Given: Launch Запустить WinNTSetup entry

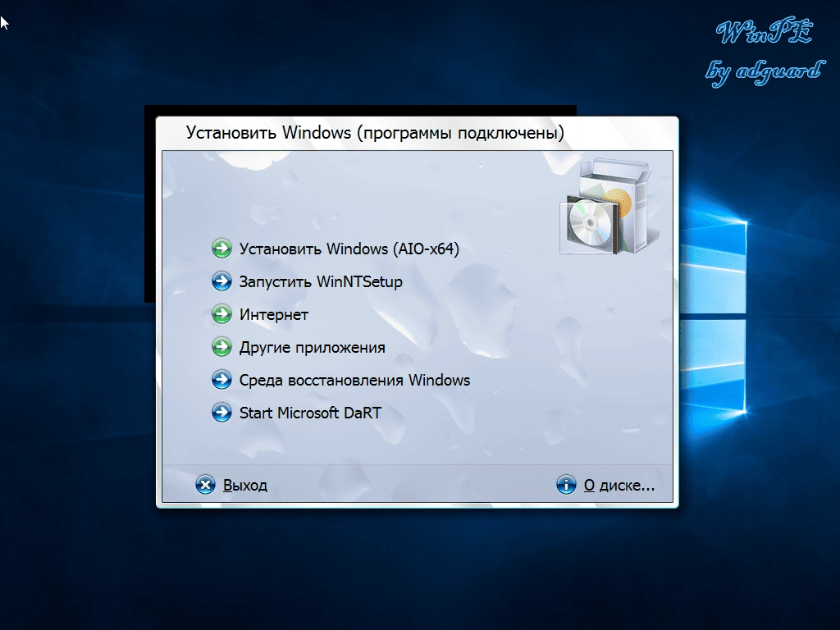Looking at the screenshot, I should (321, 282).
